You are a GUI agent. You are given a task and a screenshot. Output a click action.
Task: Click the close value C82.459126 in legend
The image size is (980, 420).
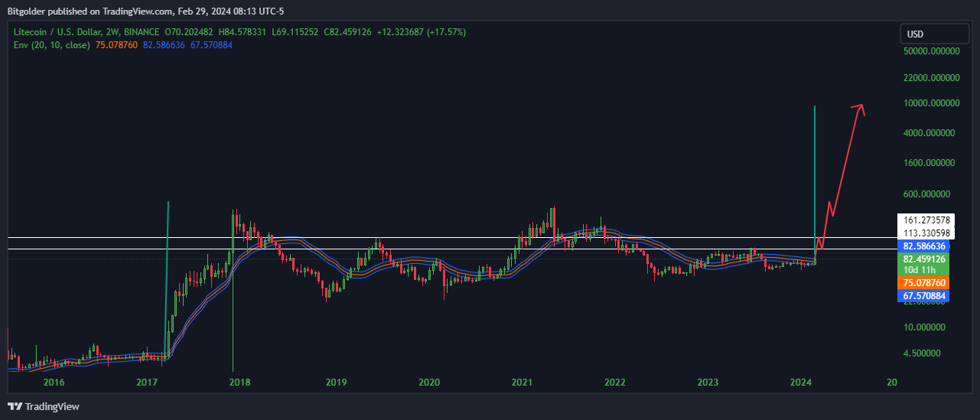tap(348, 32)
